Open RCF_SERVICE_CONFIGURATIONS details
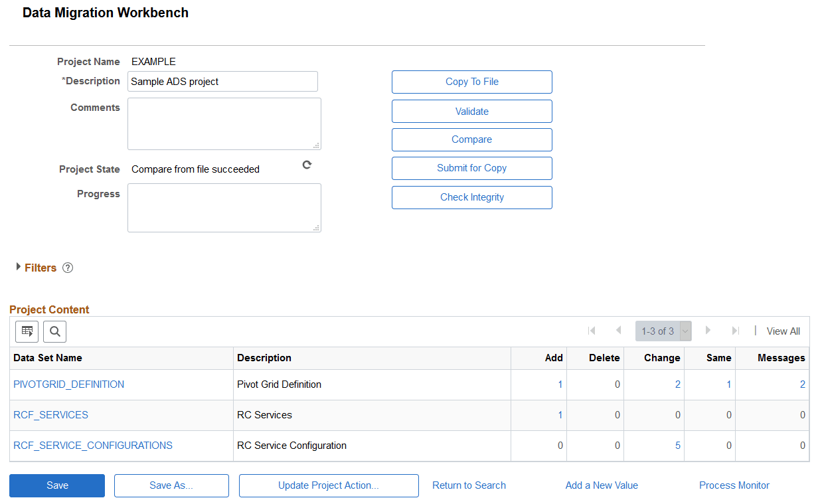Image resolution: width=822 pixels, height=504 pixels. pos(93,446)
